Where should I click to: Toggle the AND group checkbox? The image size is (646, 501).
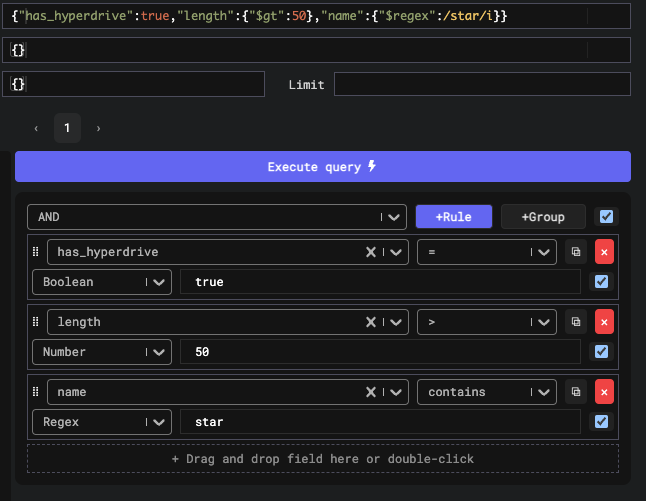pyautogui.click(x=606, y=217)
